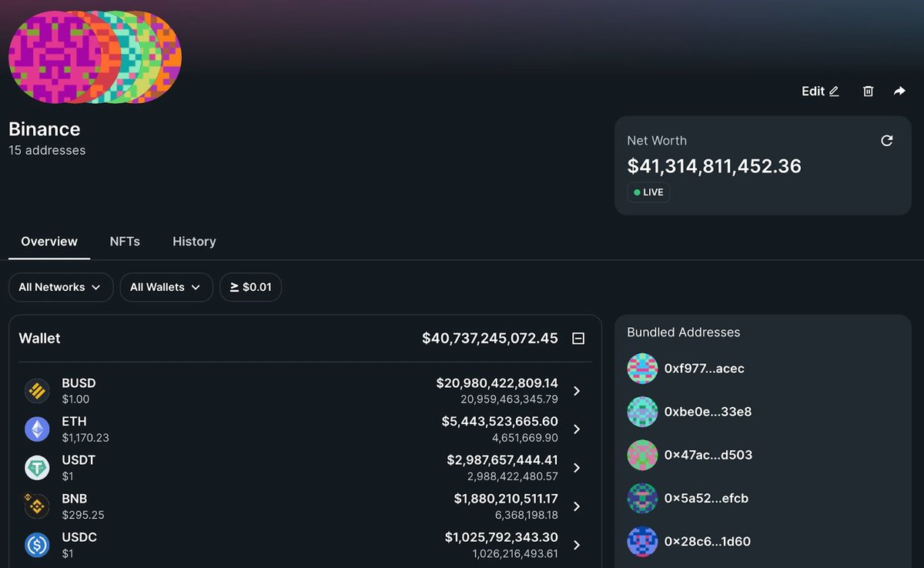Image resolution: width=924 pixels, height=568 pixels.
Task: Switch to the Overview tab
Action: [x=49, y=242]
